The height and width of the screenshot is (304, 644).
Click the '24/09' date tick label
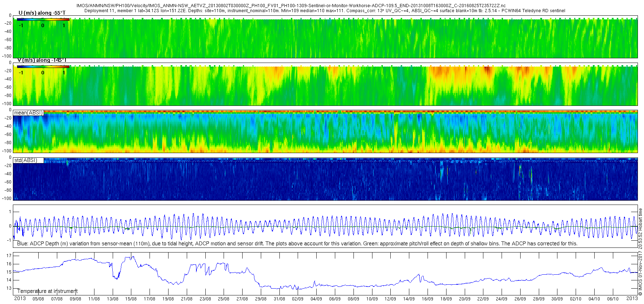tap(502, 299)
